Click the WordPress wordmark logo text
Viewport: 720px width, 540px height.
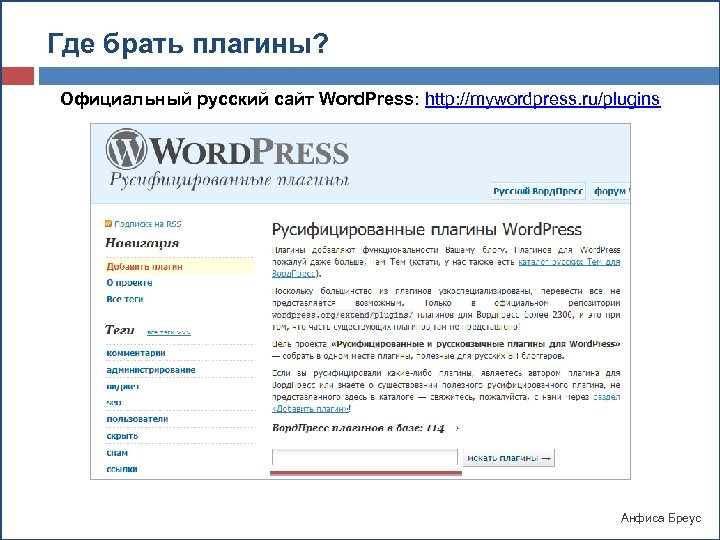250,151
